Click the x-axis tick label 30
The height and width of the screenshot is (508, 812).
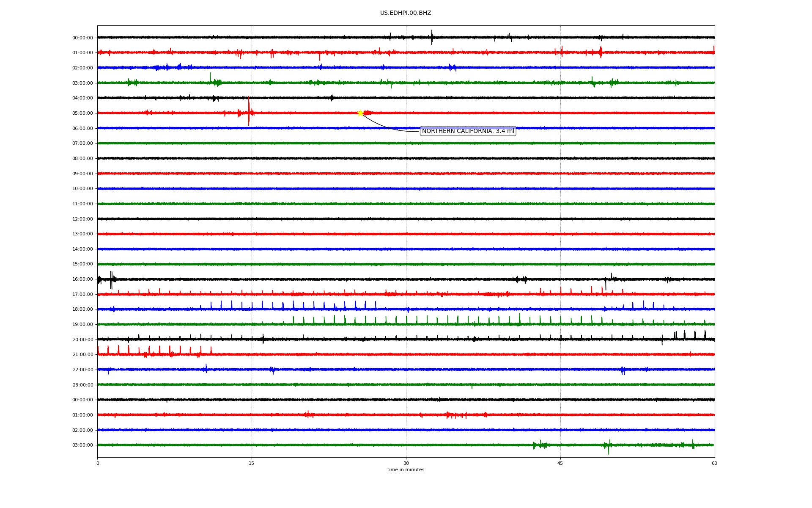[x=406, y=463]
